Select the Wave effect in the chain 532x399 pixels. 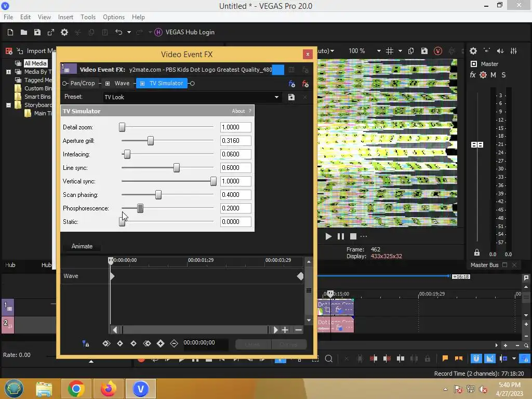tap(122, 83)
